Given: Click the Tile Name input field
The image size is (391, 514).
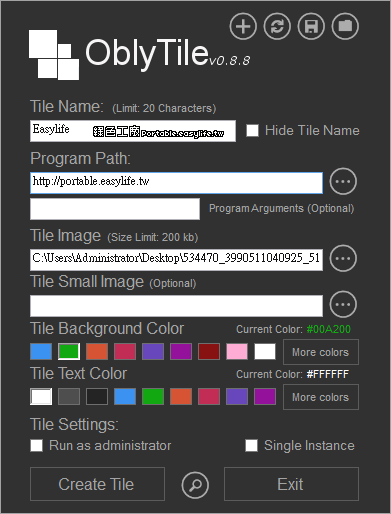Looking at the screenshot, I should (x=133, y=131).
